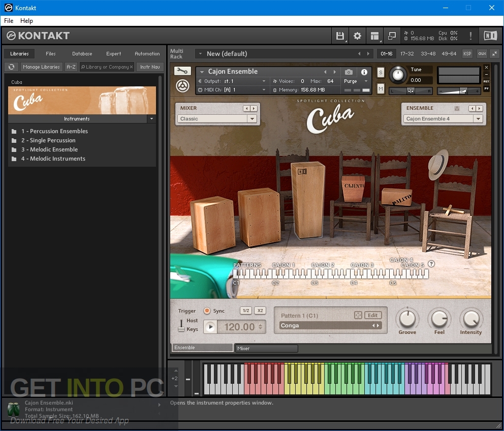Click the pattern Edit button
Image resolution: width=504 pixels, height=431 pixels.
(372, 315)
